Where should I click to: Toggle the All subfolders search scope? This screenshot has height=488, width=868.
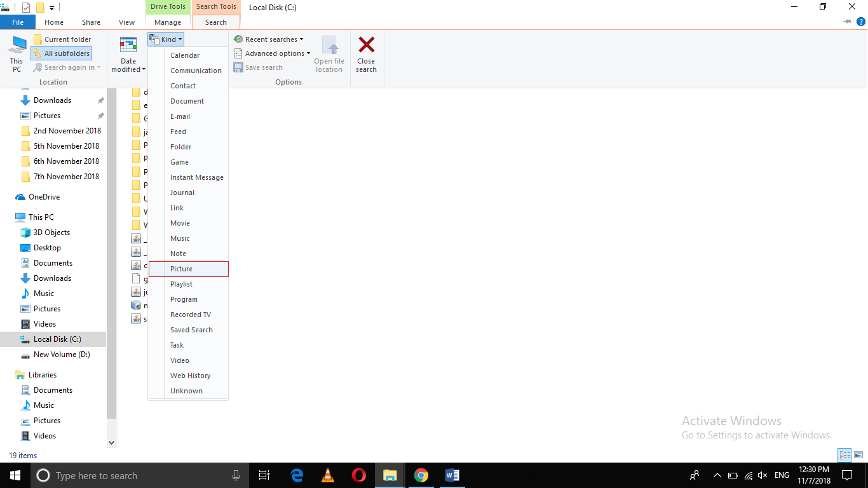click(x=61, y=53)
